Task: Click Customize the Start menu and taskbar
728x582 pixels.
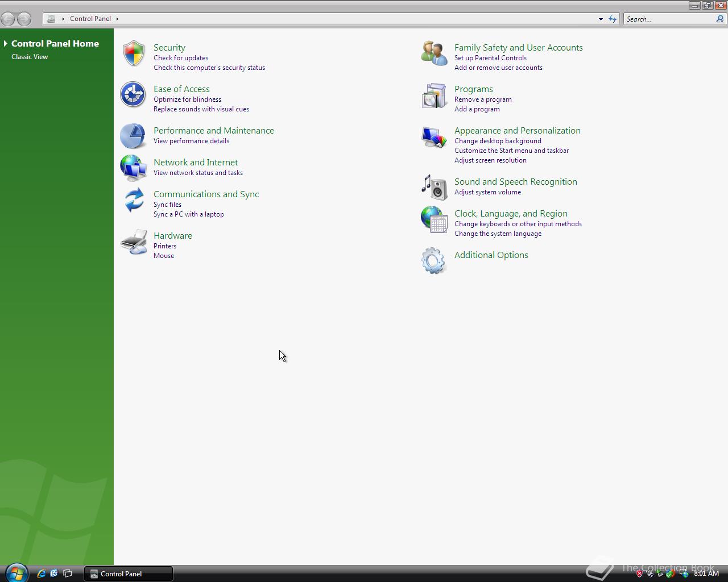Action: (x=511, y=151)
